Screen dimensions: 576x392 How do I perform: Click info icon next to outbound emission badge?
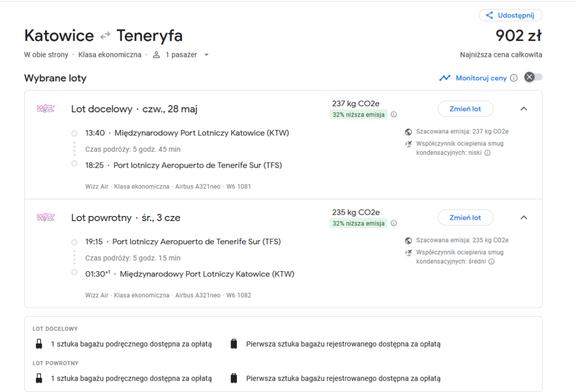tap(394, 115)
